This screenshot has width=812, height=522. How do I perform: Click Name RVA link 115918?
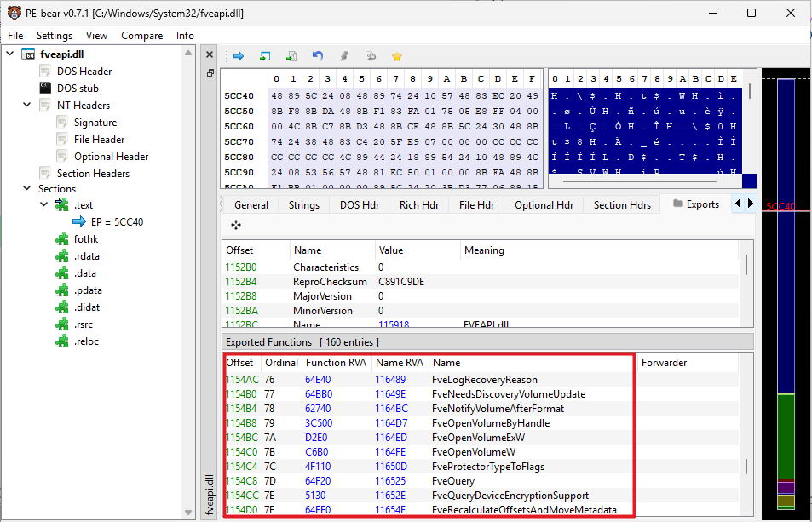[393, 324]
